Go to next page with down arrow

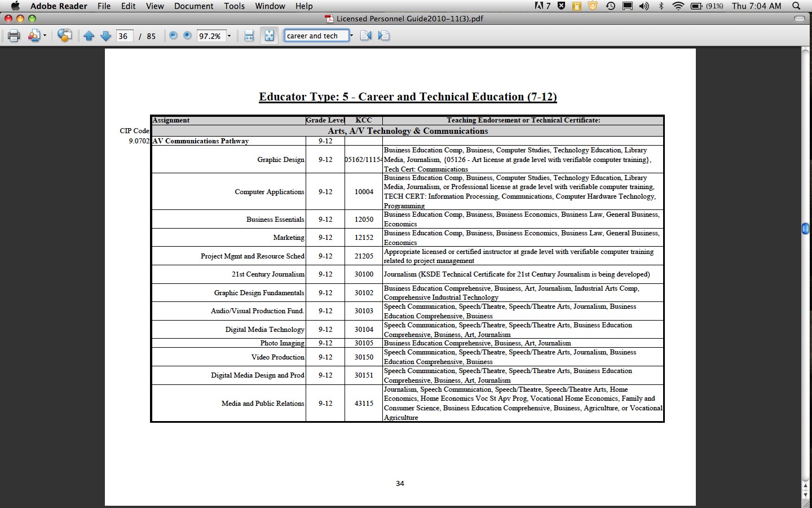(105, 36)
